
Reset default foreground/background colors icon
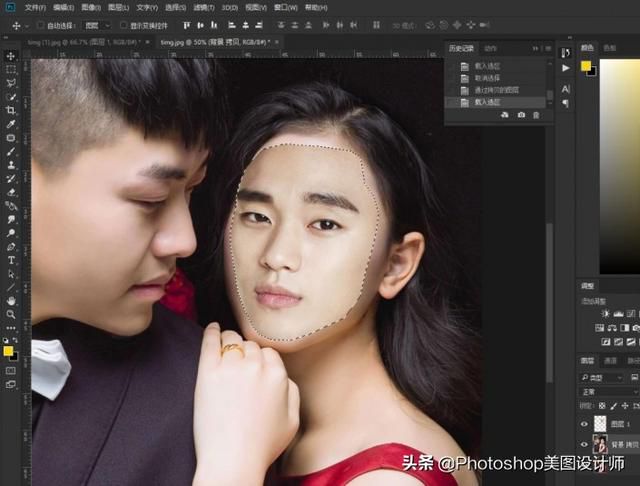coord(6,340)
